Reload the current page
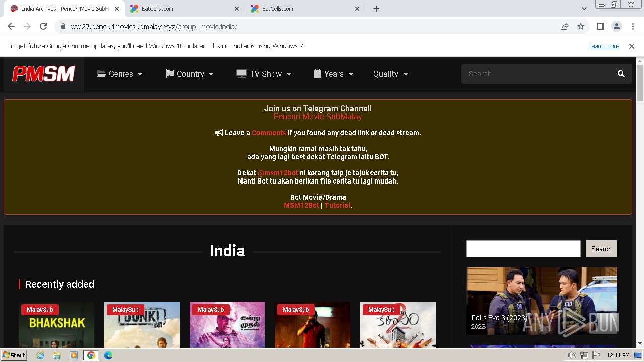The image size is (644, 362). (x=43, y=26)
